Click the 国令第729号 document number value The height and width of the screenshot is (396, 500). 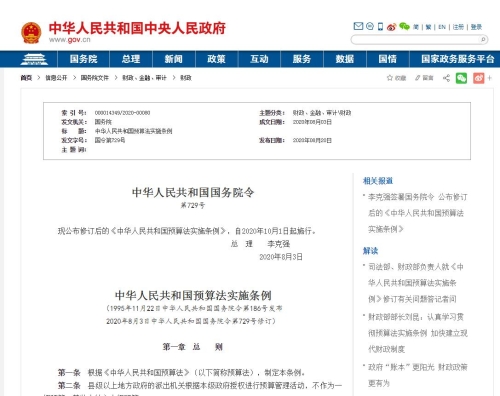[110, 140]
